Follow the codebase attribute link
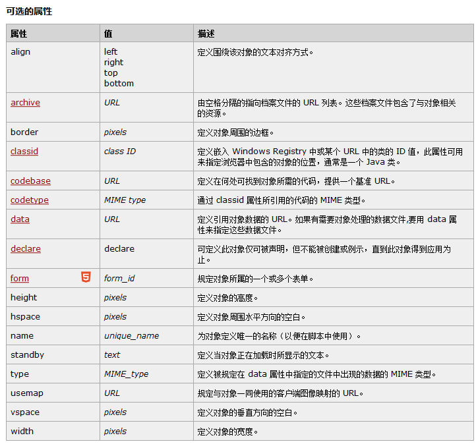This screenshot has height=448, width=476. (x=30, y=181)
